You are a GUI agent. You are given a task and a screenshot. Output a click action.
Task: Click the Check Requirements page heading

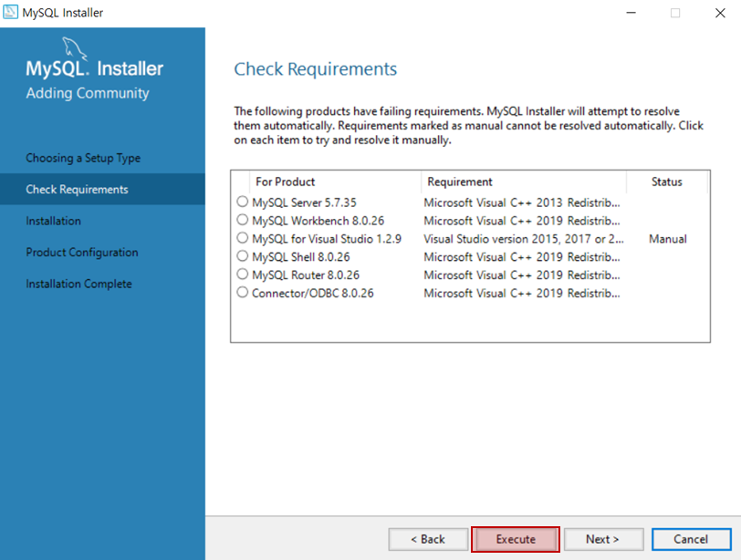pyautogui.click(x=315, y=69)
